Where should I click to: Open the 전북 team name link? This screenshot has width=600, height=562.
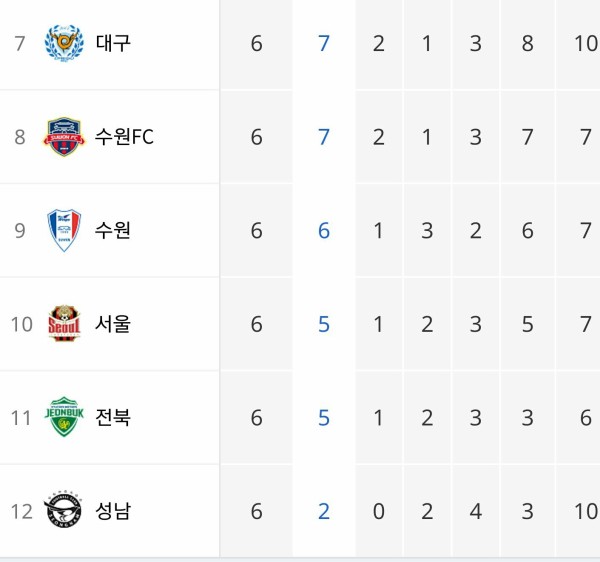pyautogui.click(x=112, y=417)
